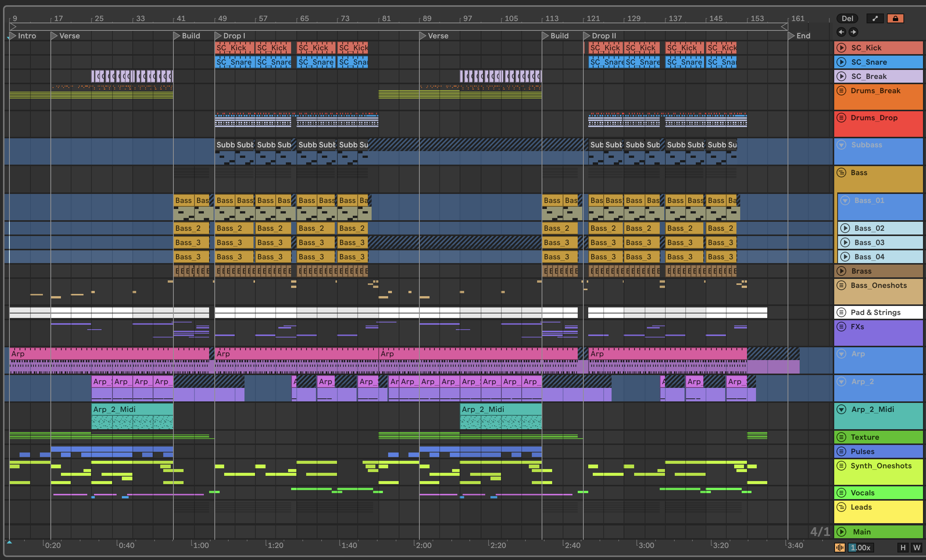Click the Drums_Break group track icon
926x560 pixels.
click(842, 91)
